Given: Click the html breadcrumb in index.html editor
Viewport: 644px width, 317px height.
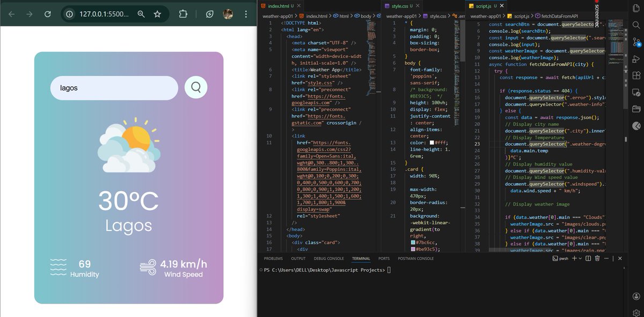Looking at the screenshot, I should point(344,17).
